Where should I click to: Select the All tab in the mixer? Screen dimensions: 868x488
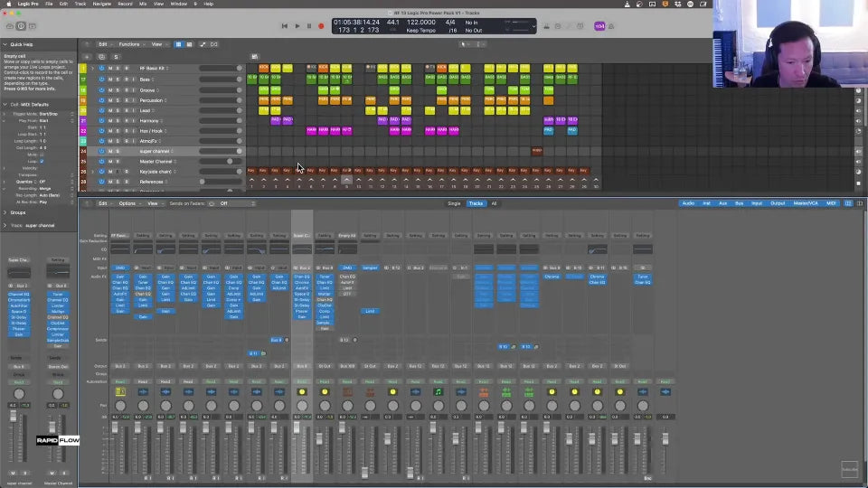[494, 203]
